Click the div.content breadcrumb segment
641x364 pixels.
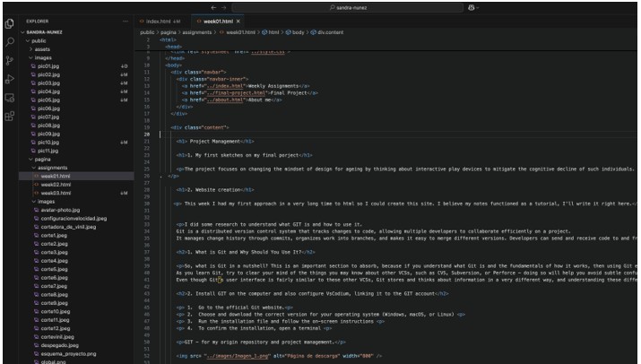330,32
